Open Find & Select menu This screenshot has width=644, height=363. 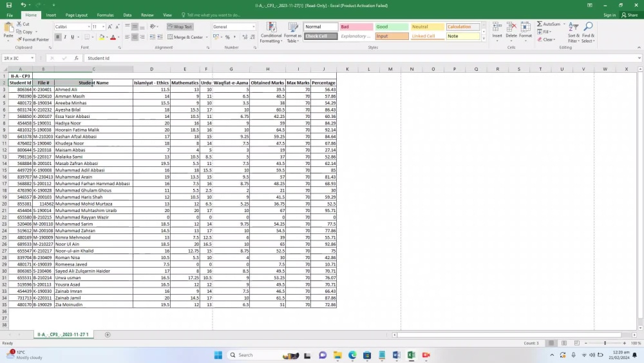(588, 32)
